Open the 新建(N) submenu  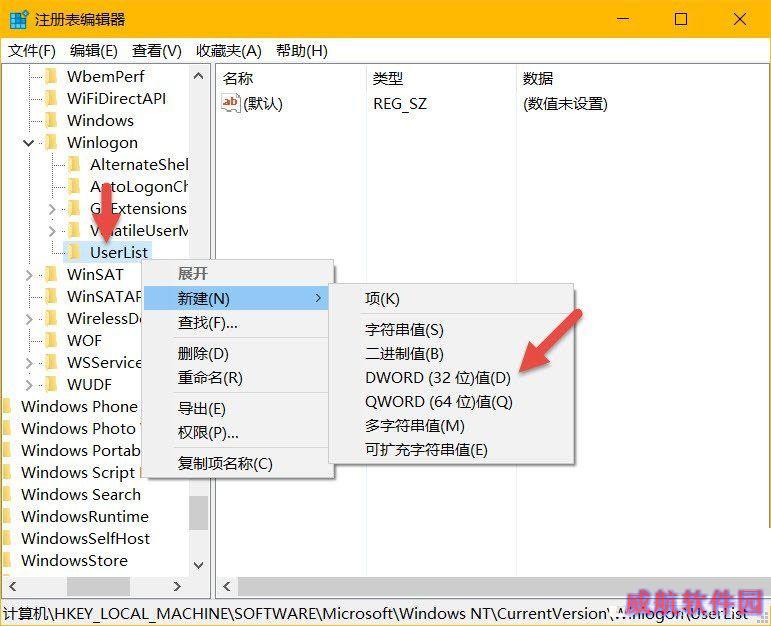[x=236, y=298]
